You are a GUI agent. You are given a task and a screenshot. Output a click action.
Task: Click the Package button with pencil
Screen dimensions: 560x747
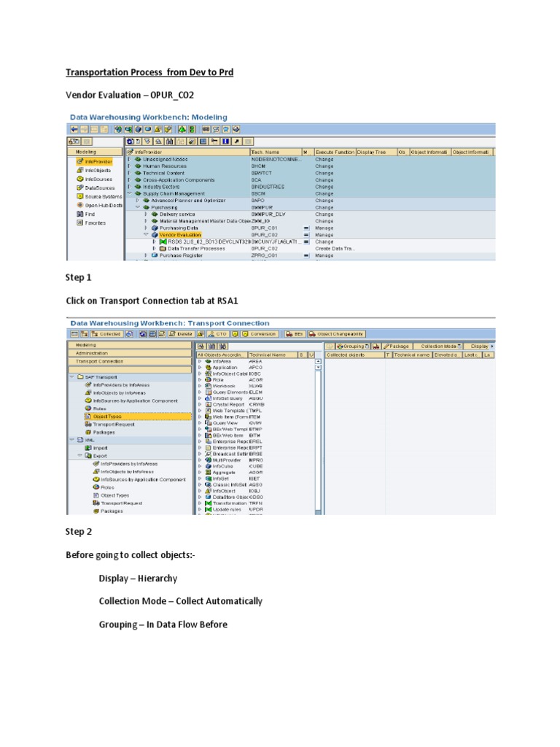[x=396, y=347]
